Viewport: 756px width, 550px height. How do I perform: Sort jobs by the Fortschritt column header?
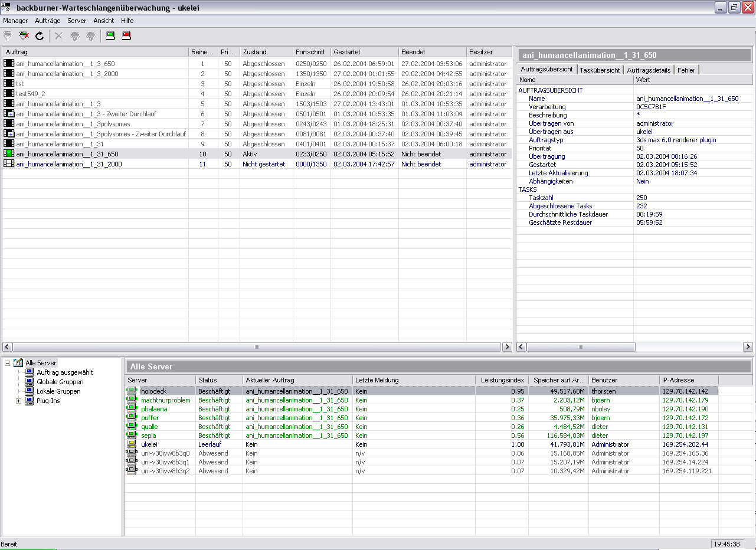click(311, 52)
